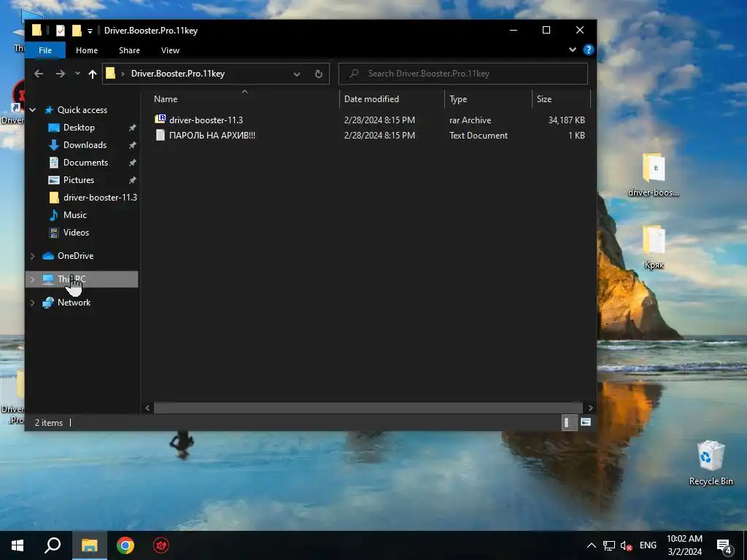Click the rar archive file icon

pyautogui.click(x=160, y=120)
